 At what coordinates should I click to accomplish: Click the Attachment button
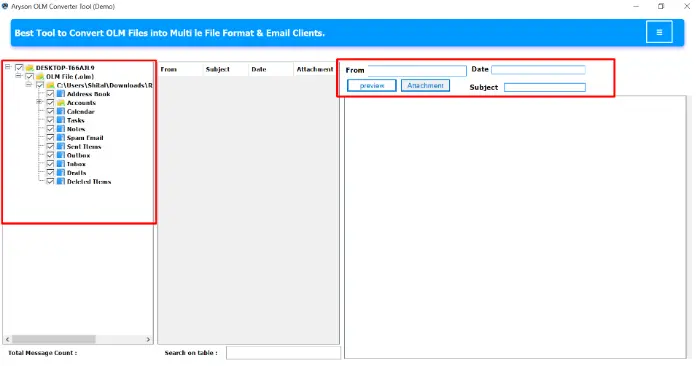click(x=425, y=85)
